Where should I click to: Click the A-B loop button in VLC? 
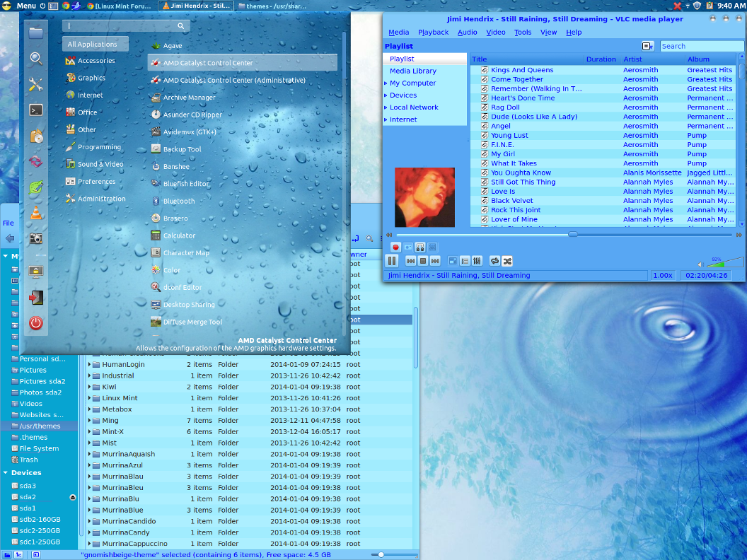[419, 247]
